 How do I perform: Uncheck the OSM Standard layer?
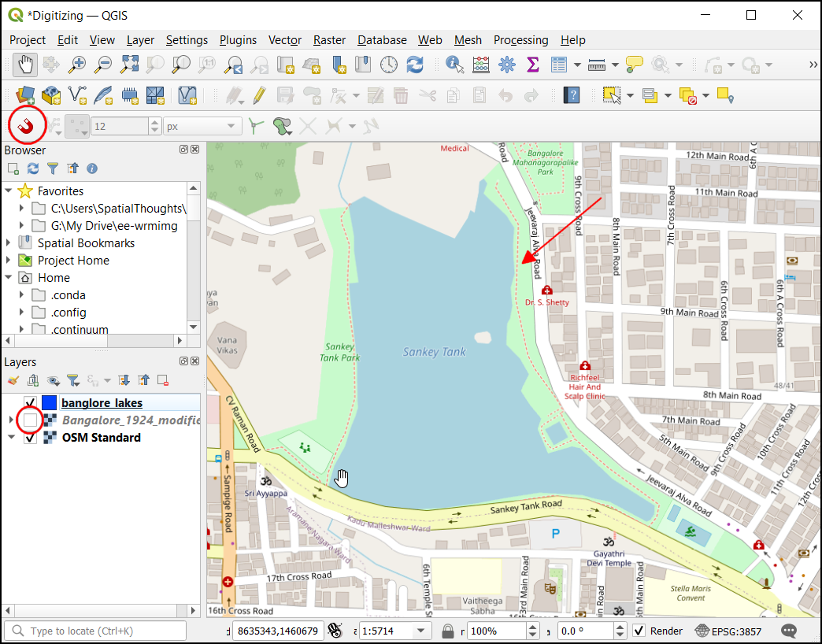[31, 438]
